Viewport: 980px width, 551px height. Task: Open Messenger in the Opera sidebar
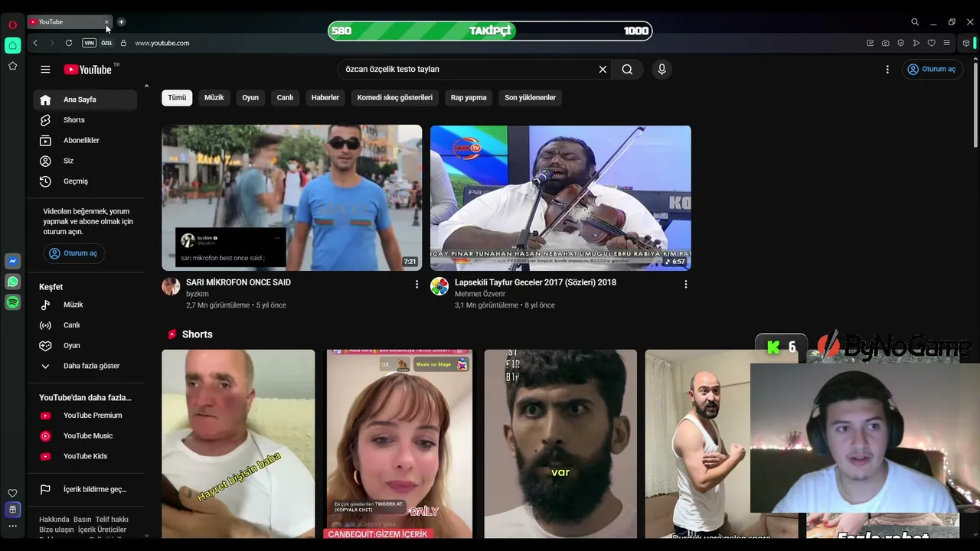tap(12, 262)
